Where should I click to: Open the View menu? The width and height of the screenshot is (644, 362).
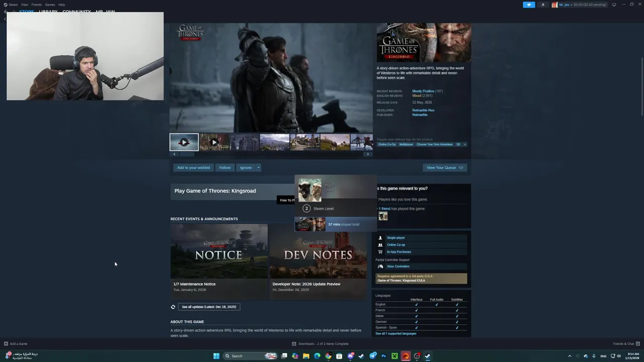pos(25,5)
